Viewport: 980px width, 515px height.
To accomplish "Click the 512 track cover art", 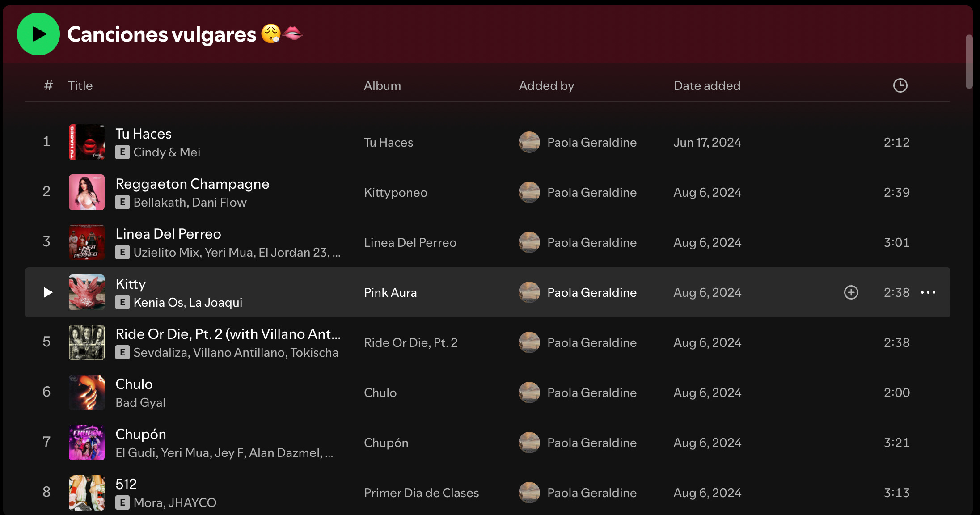I will 87,493.
